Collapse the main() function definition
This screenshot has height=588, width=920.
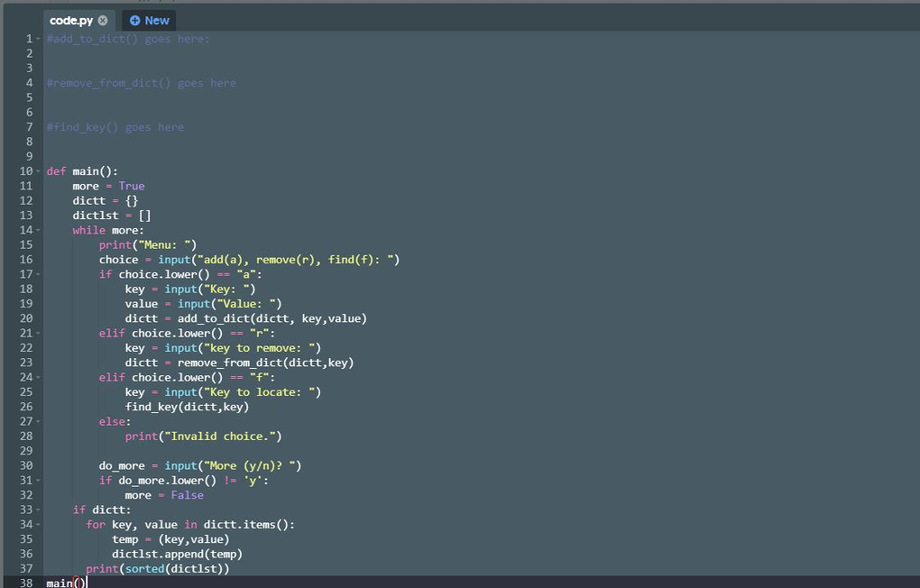(x=38, y=171)
